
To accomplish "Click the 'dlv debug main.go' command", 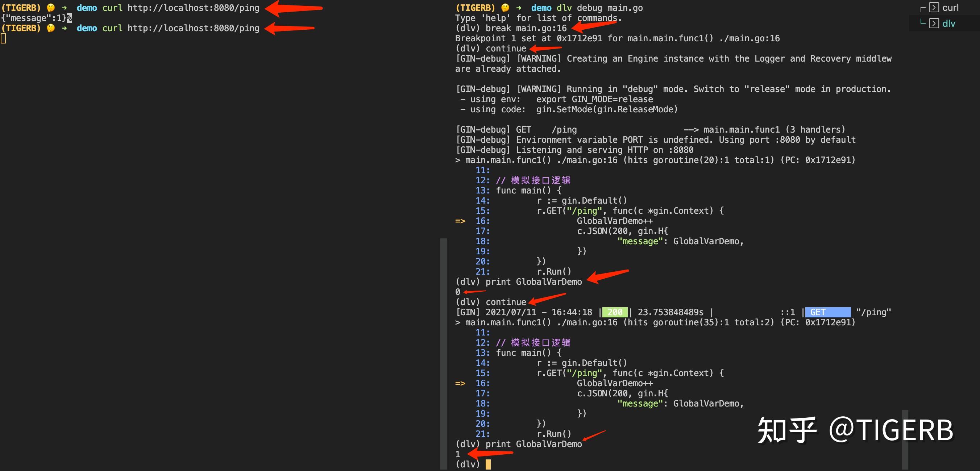I will point(599,8).
